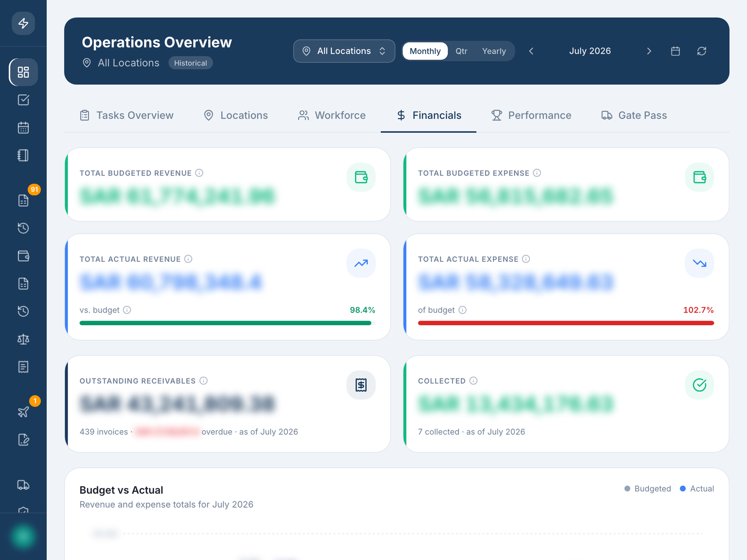Open the date picker calendar icon in header
This screenshot has height=560, width=747.
pyautogui.click(x=676, y=51)
